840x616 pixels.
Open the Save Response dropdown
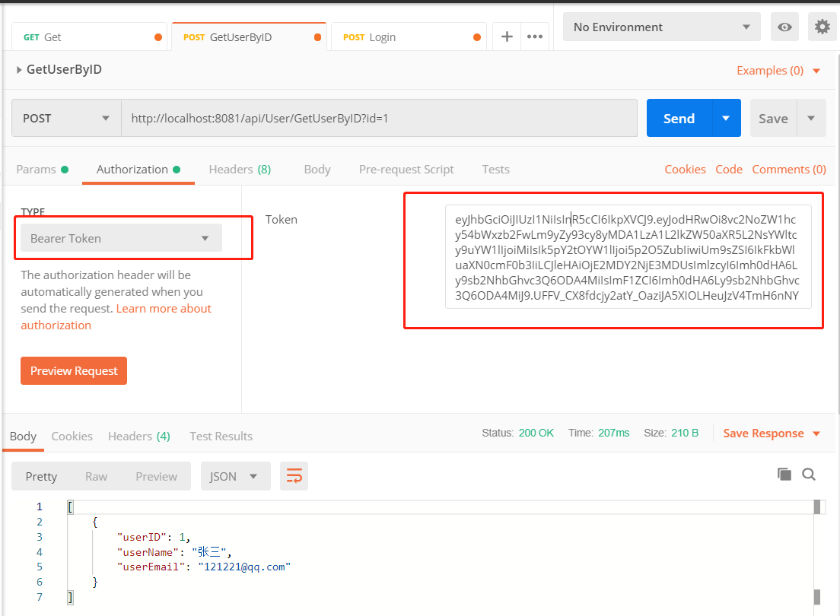coord(772,433)
